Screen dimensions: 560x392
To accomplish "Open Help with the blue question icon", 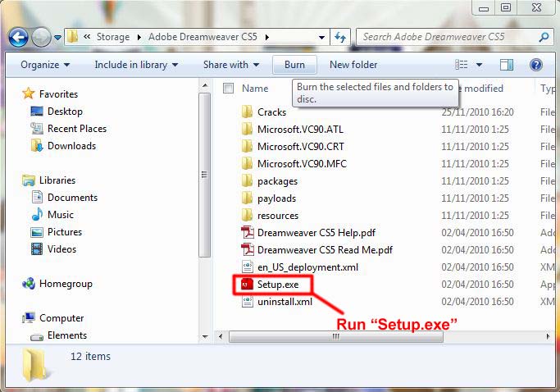I will tap(536, 65).
